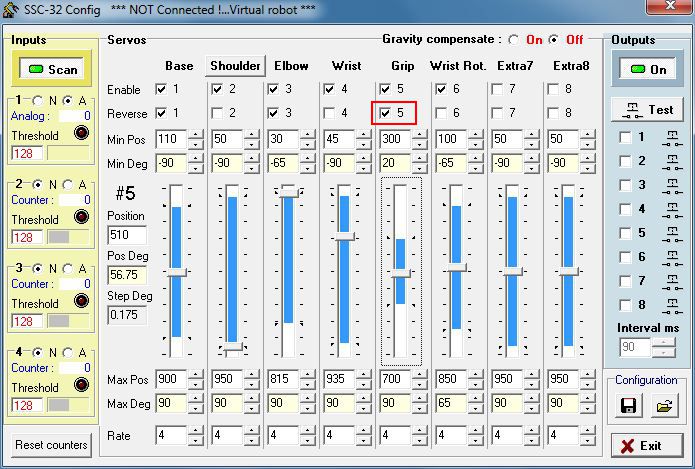Turn Gravity compensate On

(x=514, y=39)
